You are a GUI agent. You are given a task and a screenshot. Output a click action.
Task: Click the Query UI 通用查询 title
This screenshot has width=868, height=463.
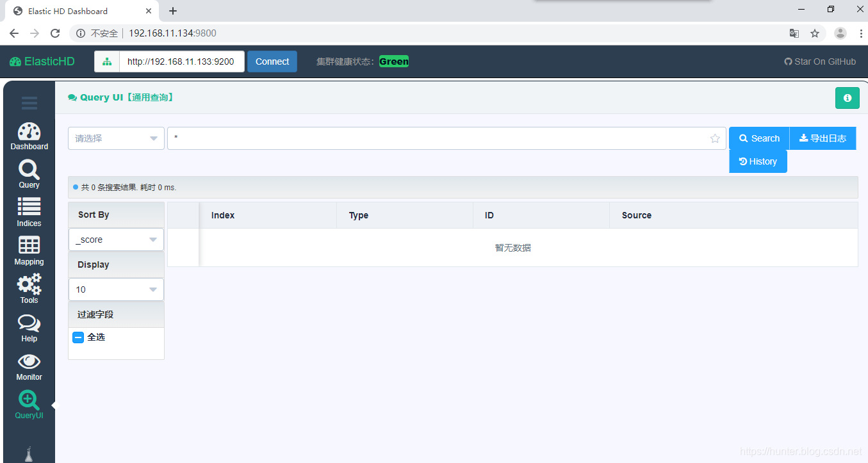[122, 97]
